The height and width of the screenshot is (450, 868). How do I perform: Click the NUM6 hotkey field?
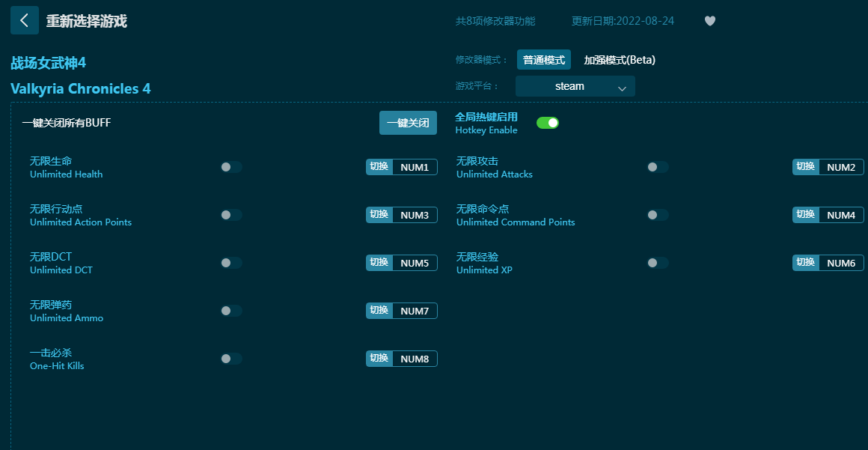click(841, 264)
